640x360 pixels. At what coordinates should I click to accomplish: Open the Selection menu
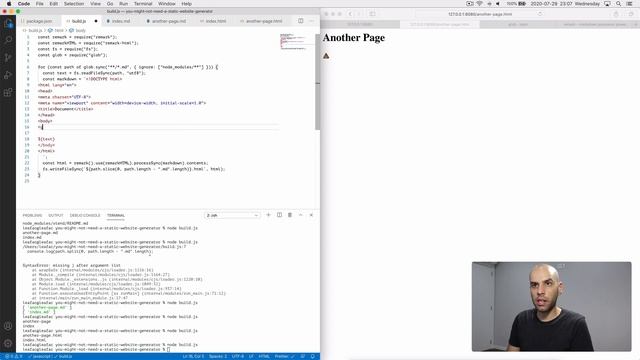coord(74,4)
